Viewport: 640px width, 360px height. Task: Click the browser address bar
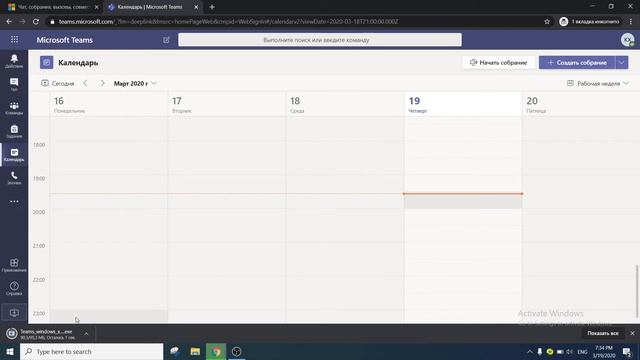(x=298, y=22)
